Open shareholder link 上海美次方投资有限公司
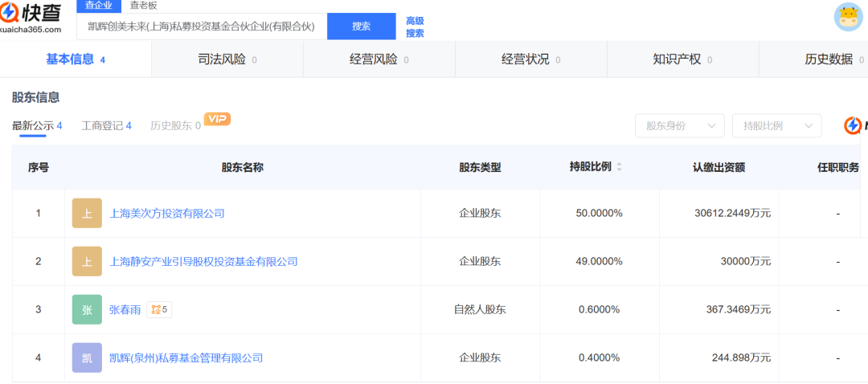This screenshot has height=384, width=868. click(x=166, y=214)
